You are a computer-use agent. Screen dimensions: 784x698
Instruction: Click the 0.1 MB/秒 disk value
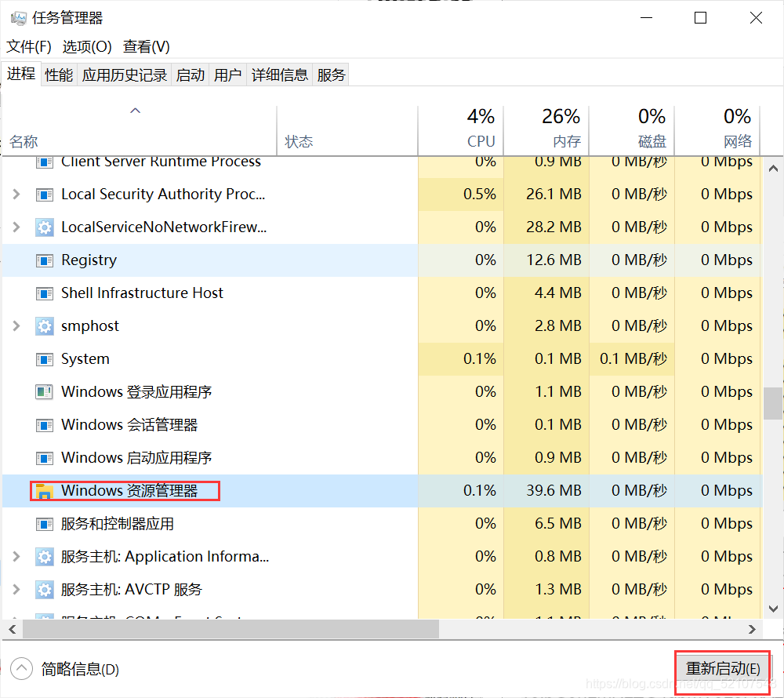[x=633, y=359]
